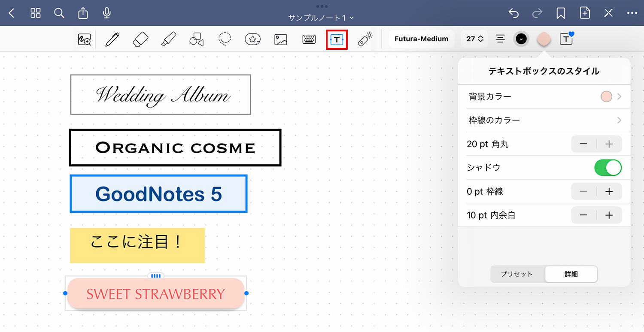Screen dimensions: 644x332
Task: Open the text box preset icon
Action: [x=567, y=39]
